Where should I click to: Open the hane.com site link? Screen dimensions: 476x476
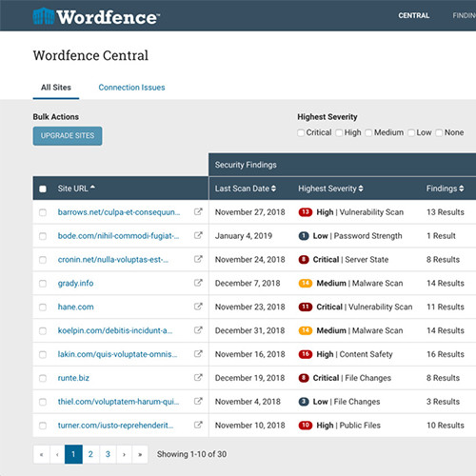pyautogui.click(x=75, y=307)
